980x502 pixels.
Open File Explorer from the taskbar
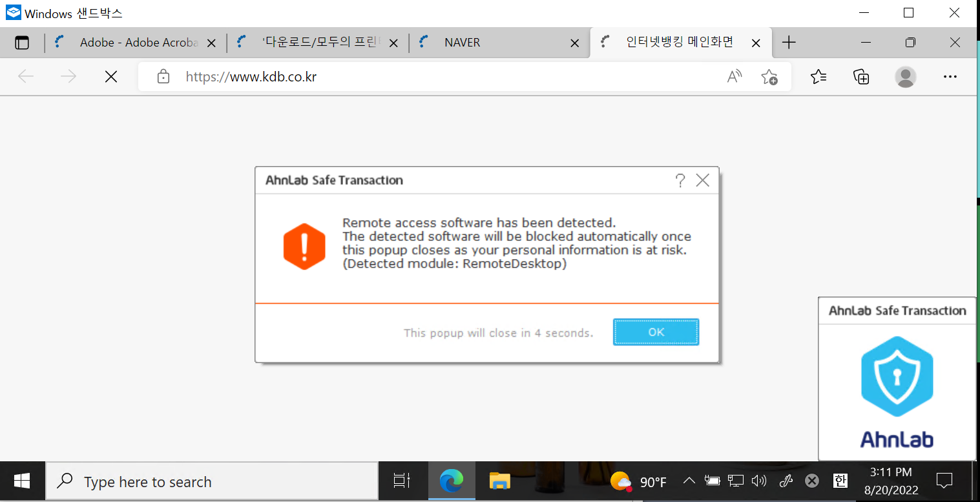(x=499, y=481)
